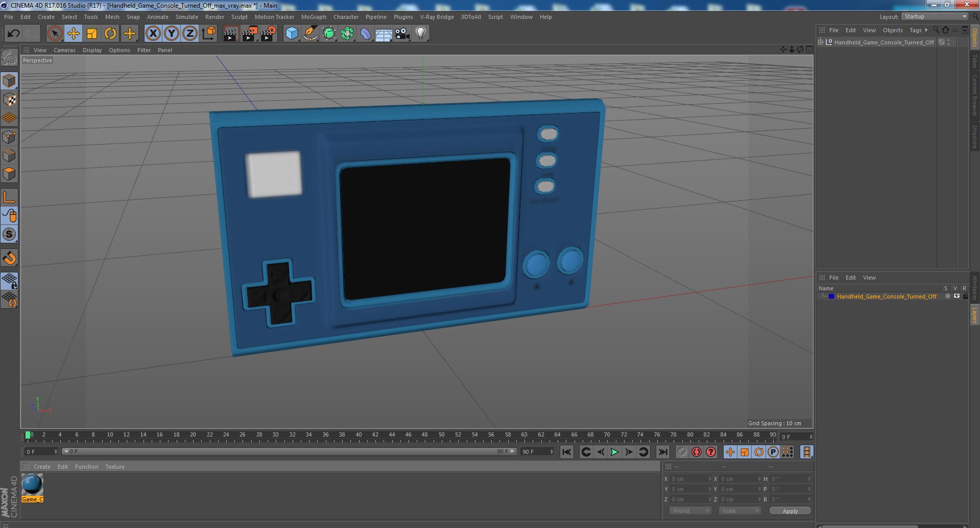Open viewport Cameras menu

click(x=64, y=50)
